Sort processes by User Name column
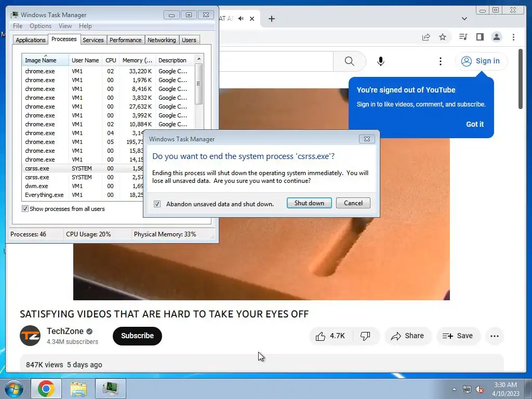Screen dimensions: 532x399 point(85,60)
